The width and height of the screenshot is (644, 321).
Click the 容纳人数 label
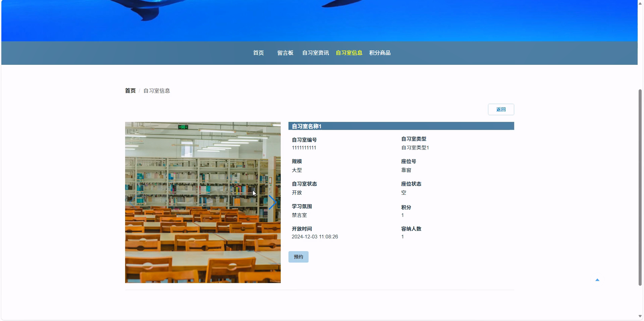pyautogui.click(x=411, y=229)
